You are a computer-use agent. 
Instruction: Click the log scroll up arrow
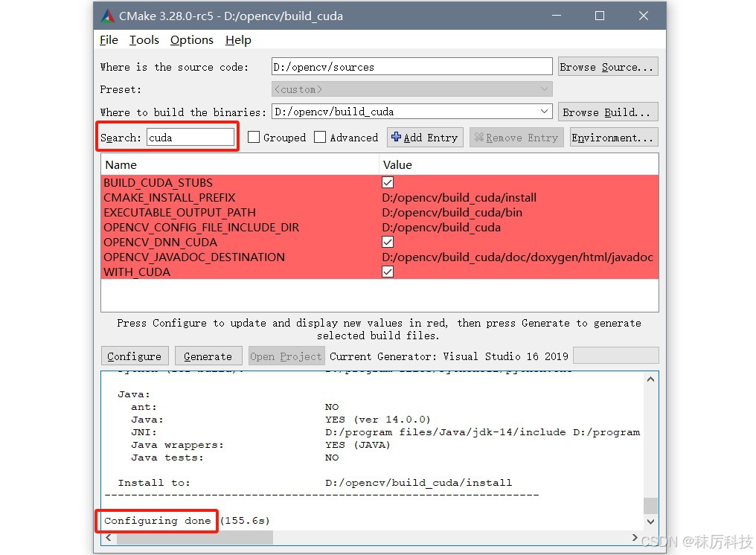click(x=650, y=379)
